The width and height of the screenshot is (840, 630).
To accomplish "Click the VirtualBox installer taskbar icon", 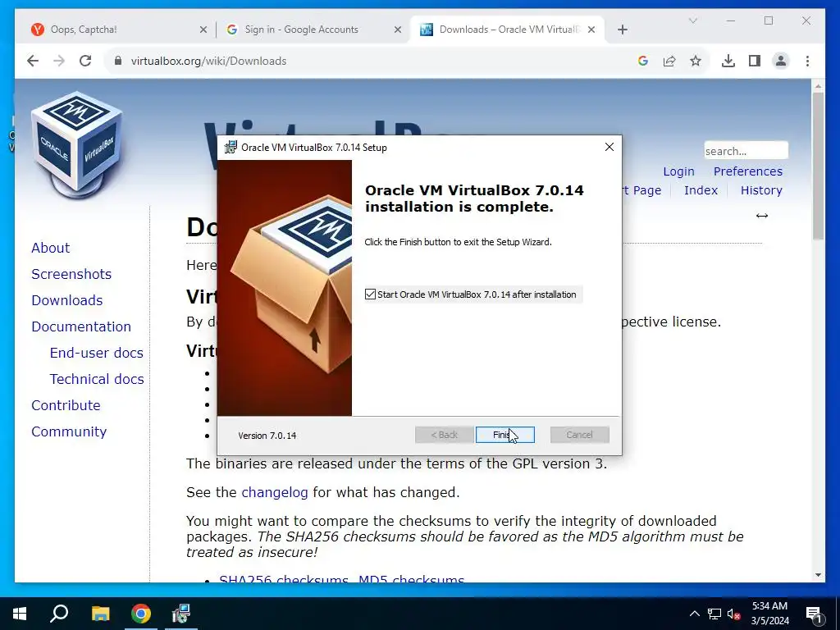I will pyautogui.click(x=181, y=614).
